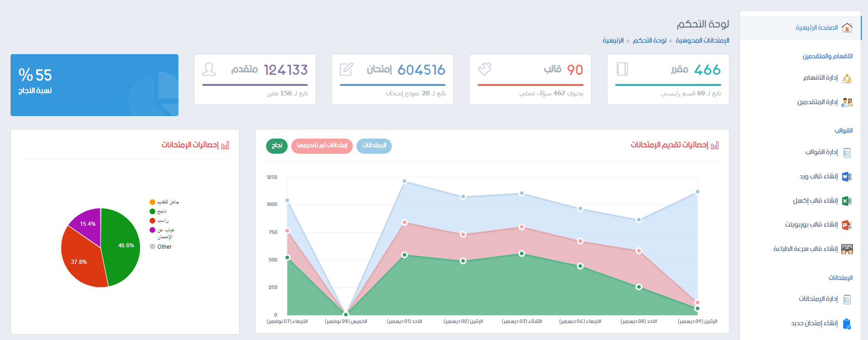Click the Excel template creation icon
The image size is (868, 340).
coord(847,201)
